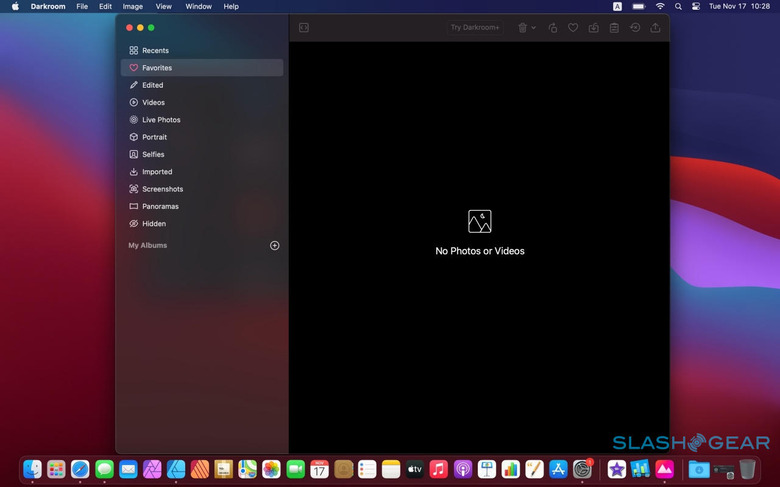Show the Hidden photos section
The image size is (780, 487).
(x=154, y=224)
